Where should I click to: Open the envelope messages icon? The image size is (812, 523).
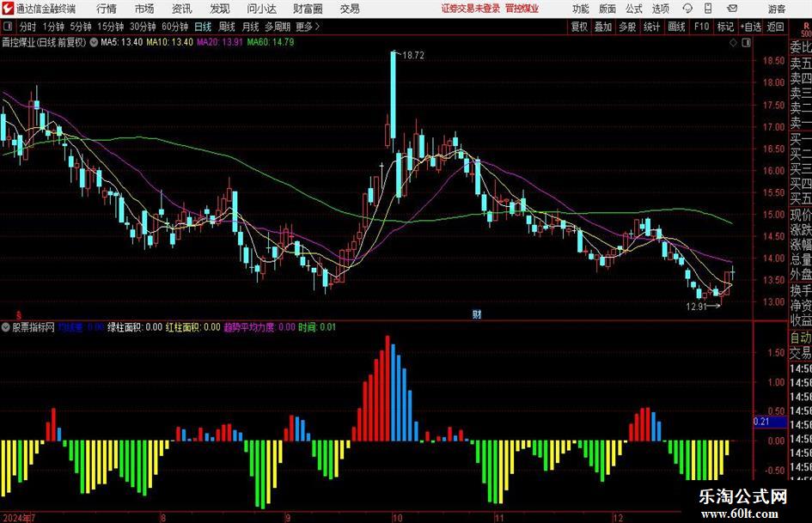[x=732, y=9]
